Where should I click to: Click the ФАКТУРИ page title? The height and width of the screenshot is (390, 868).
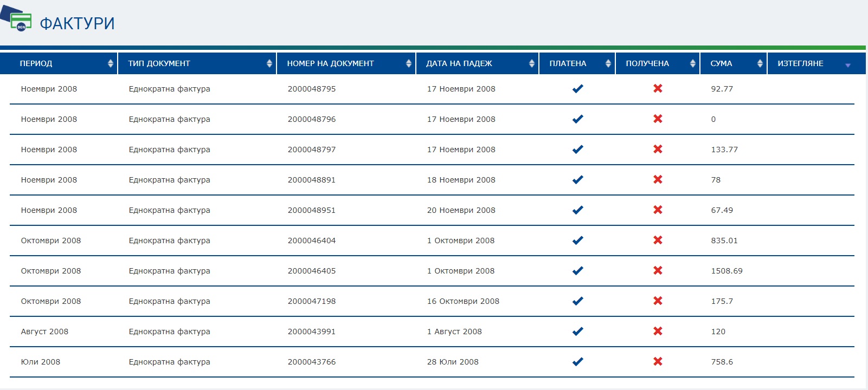77,23
